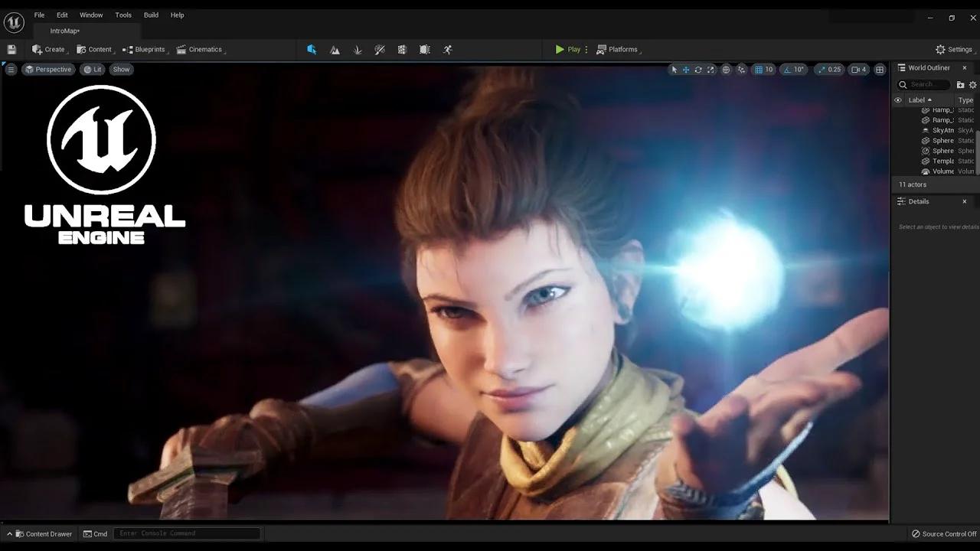Activate Foliage mode in the toolbar
The height and width of the screenshot is (551, 980).
[358, 49]
